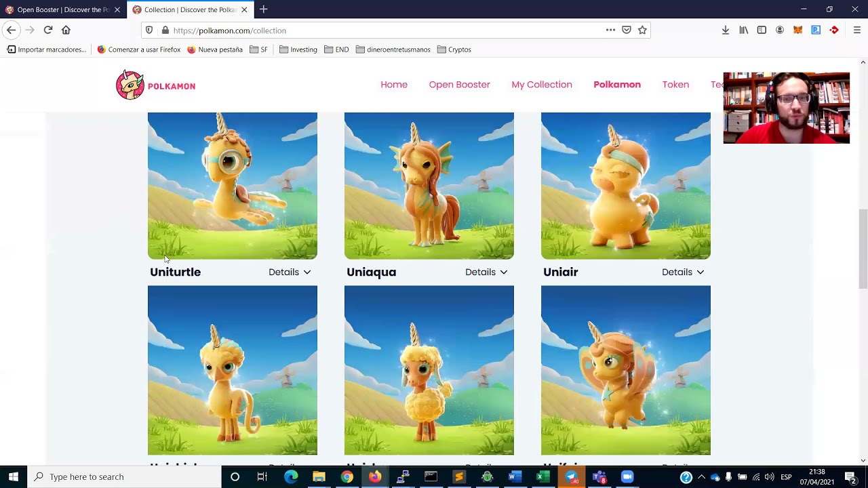Close the Open Booster tab
The height and width of the screenshot is (488, 868).
pyautogui.click(x=117, y=9)
